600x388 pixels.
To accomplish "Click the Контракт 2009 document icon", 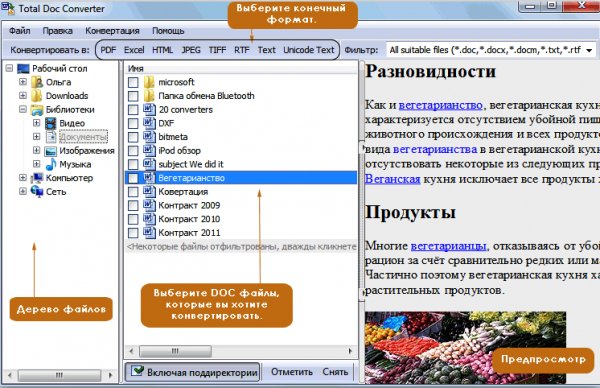I will pyautogui.click(x=149, y=205).
